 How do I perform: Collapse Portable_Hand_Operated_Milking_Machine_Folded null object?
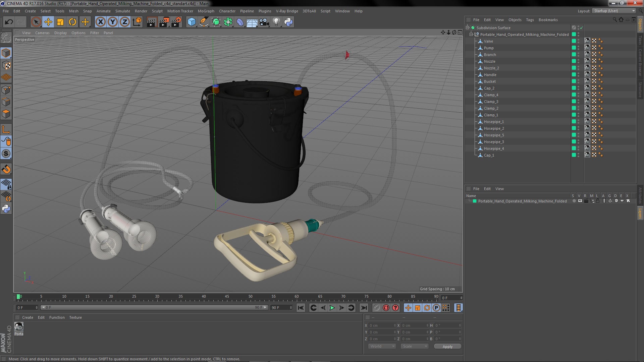[471, 35]
